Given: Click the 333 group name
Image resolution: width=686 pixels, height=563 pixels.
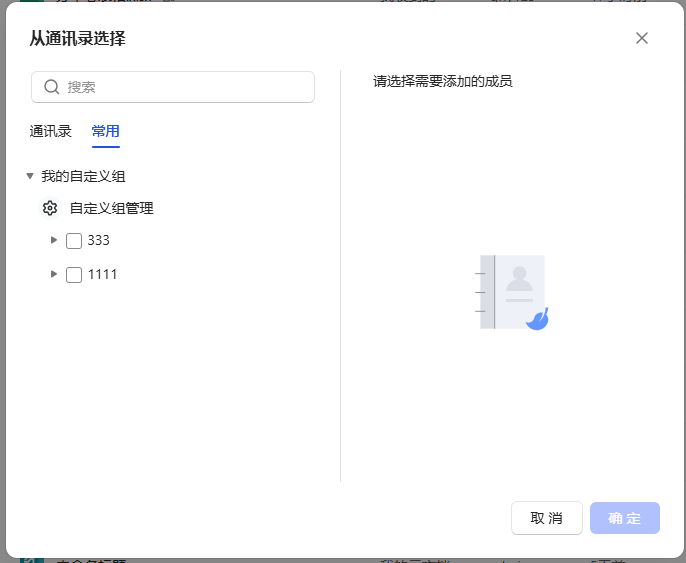Looking at the screenshot, I should pos(98,240).
